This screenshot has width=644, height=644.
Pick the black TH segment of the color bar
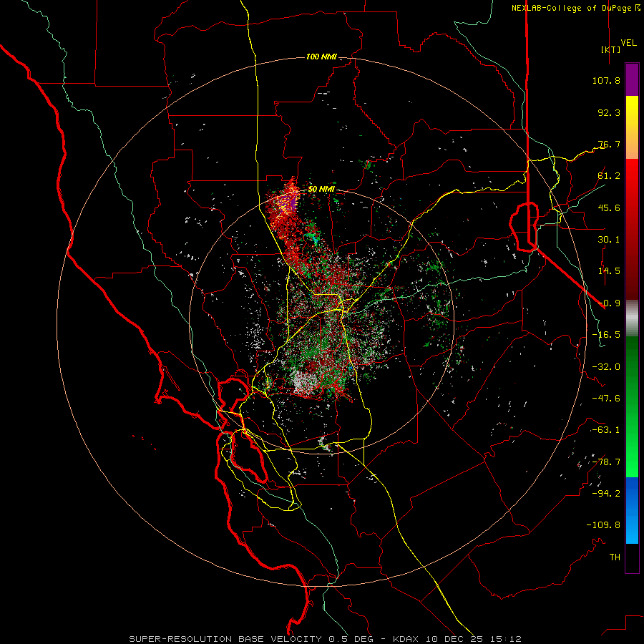click(x=632, y=558)
